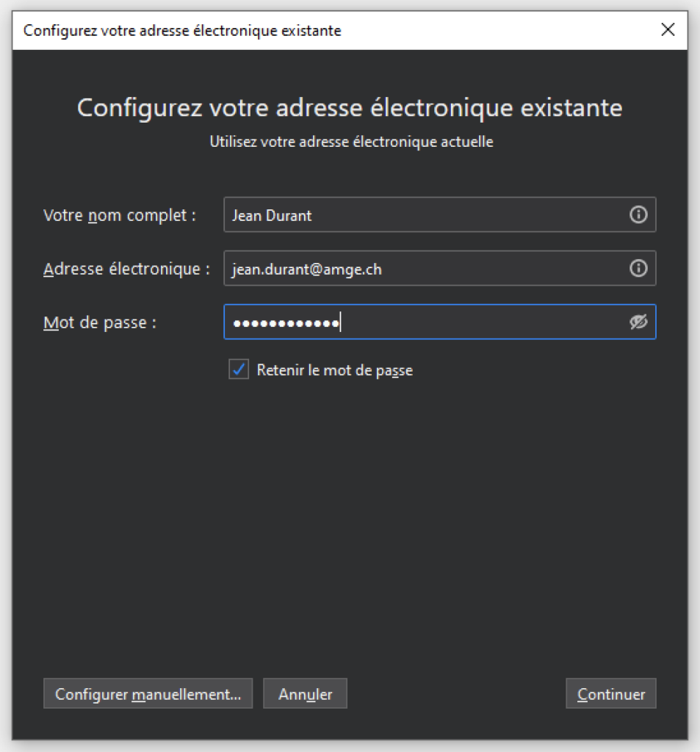The image size is (700, 752).
Task: Open 'Configurer manuellement...' settings
Action: [x=148, y=694]
